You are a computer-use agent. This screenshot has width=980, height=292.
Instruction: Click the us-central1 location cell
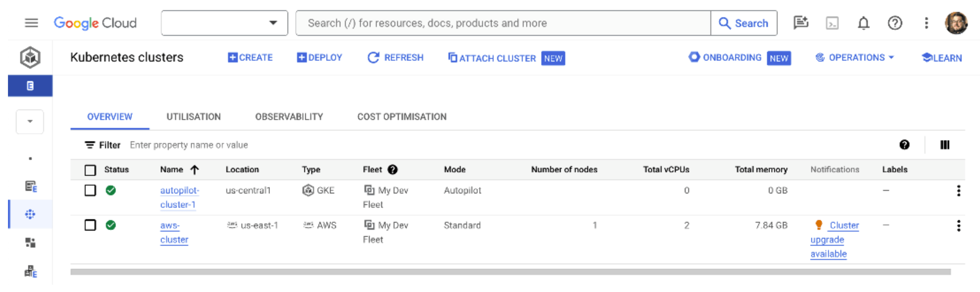click(248, 190)
